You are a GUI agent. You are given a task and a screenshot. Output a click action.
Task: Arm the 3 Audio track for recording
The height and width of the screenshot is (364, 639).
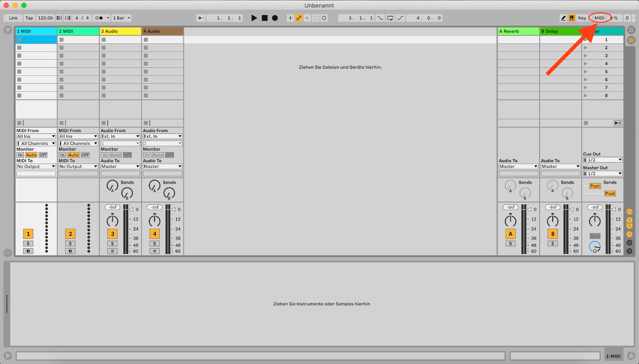112,251
